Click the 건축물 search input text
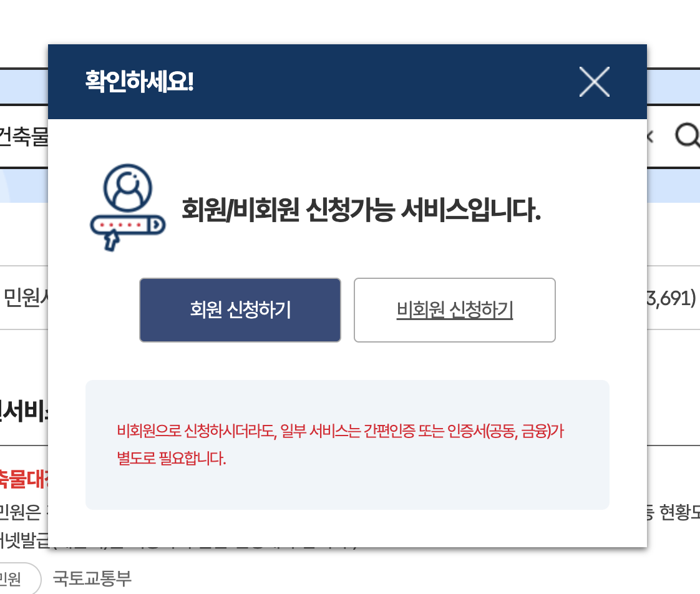This screenshot has width=700, height=594. click(x=24, y=136)
